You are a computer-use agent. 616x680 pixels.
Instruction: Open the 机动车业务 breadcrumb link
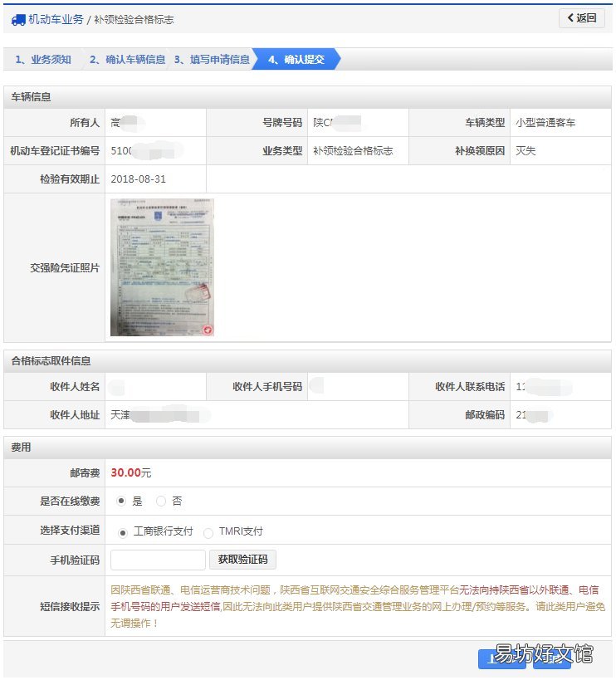pyautogui.click(x=56, y=20)
